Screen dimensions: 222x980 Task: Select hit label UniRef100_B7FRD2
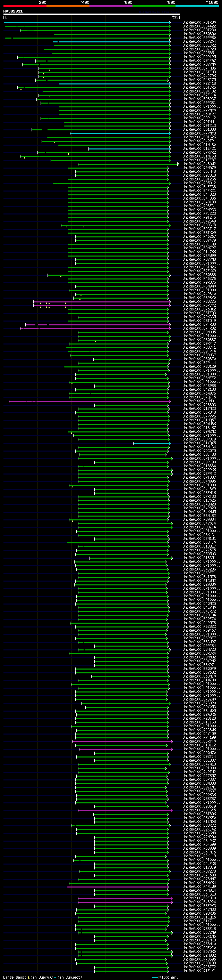point(199,328)
